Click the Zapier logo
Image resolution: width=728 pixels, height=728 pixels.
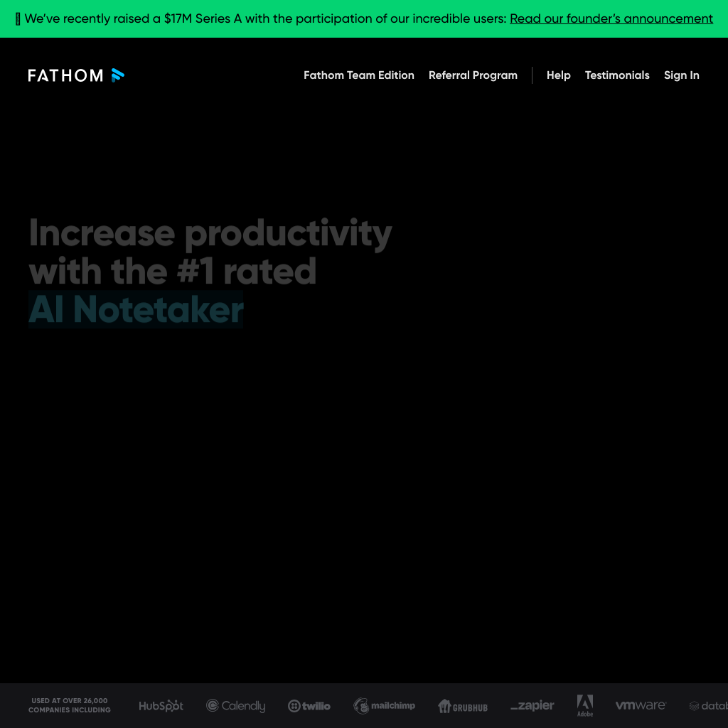click(x=532, y=706)
